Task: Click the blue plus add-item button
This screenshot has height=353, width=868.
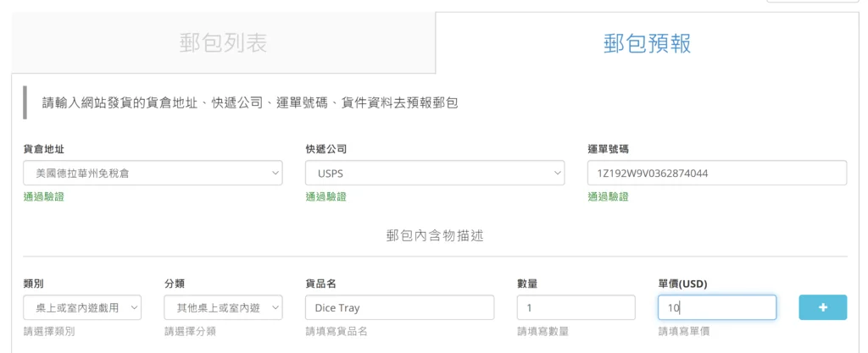Action: point(822,307)
